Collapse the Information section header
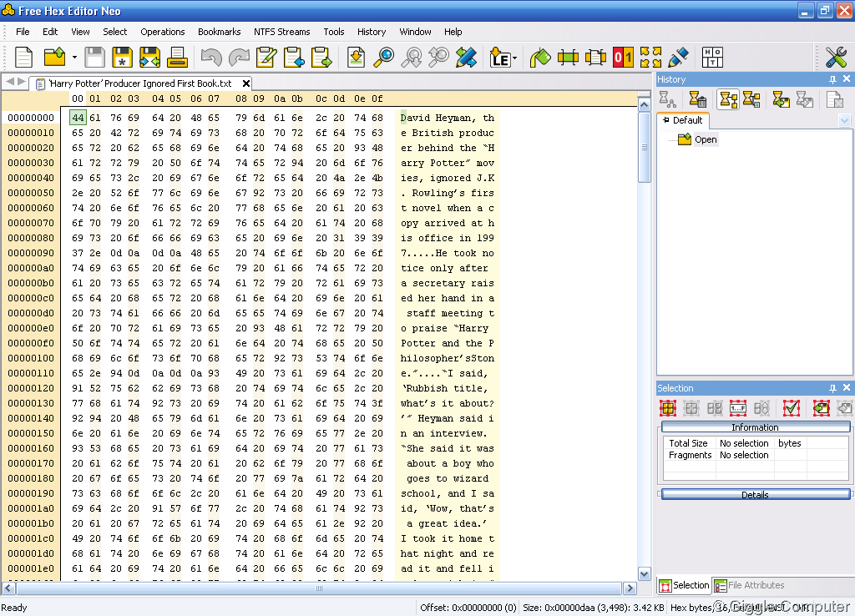The width and height of the screenshot is (855, 616). 755,427
